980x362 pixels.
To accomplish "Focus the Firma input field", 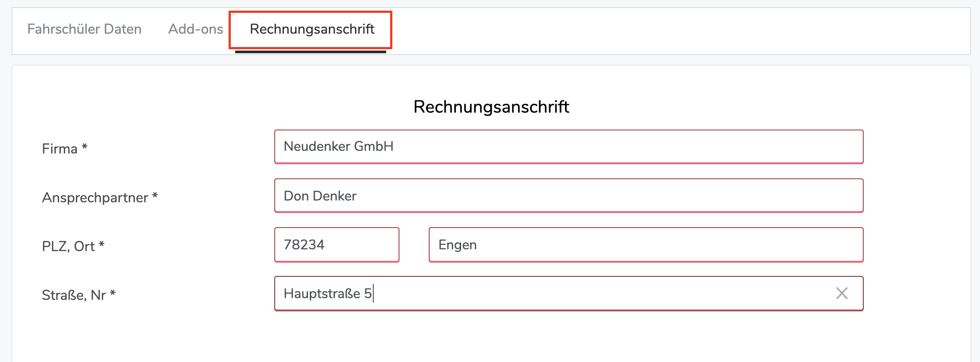I will click(x=569, y=147).
